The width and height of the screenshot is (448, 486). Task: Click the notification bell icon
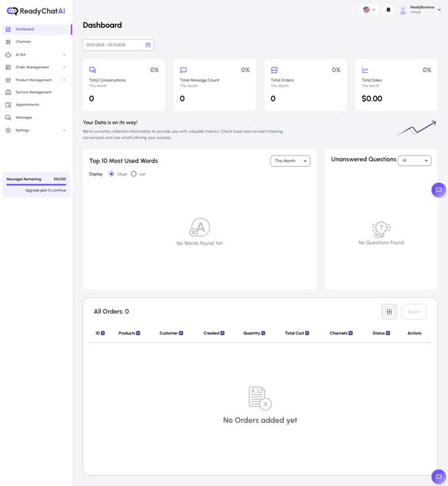388,10
